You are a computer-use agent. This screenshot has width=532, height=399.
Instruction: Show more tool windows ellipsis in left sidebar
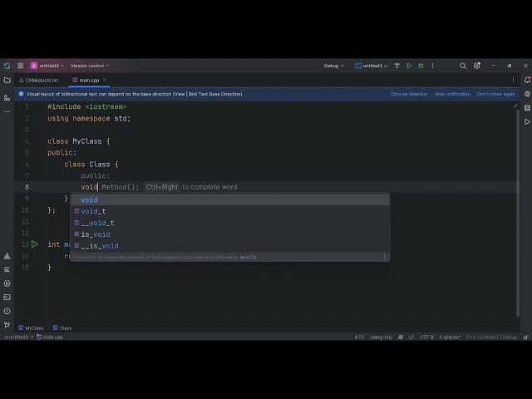click(7, 111)
